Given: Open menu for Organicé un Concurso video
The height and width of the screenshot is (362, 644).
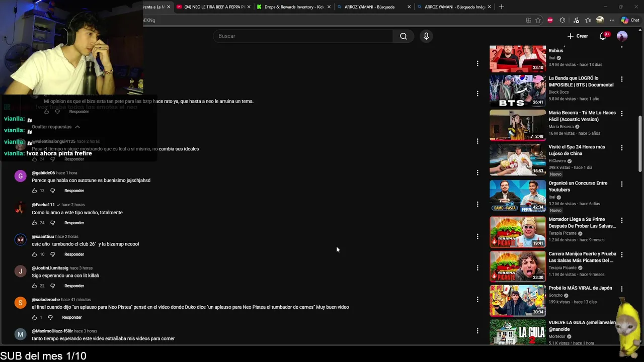Looking at the screenshot, I should coord(622,184).
